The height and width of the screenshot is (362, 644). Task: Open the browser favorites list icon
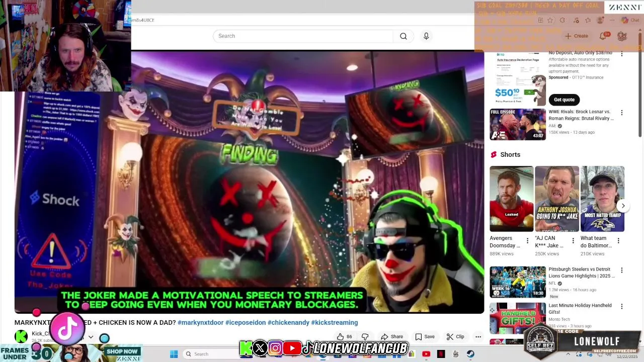pos(588,20)
